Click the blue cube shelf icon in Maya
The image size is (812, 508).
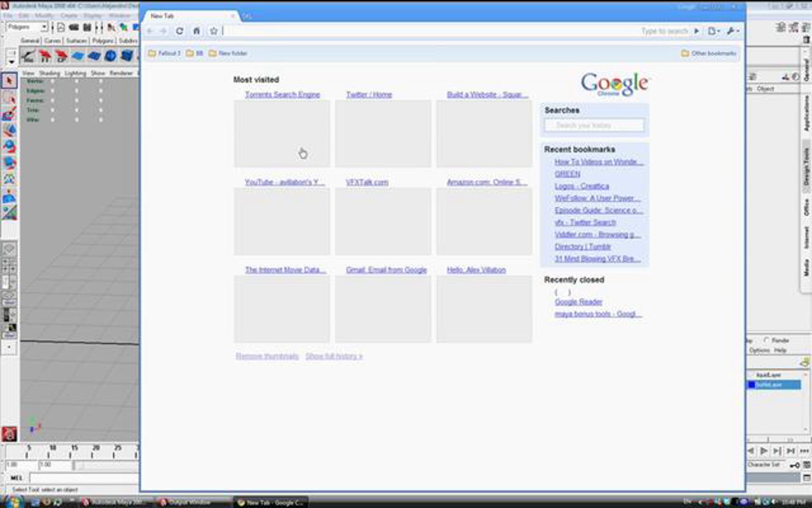[x=127, y=56]
